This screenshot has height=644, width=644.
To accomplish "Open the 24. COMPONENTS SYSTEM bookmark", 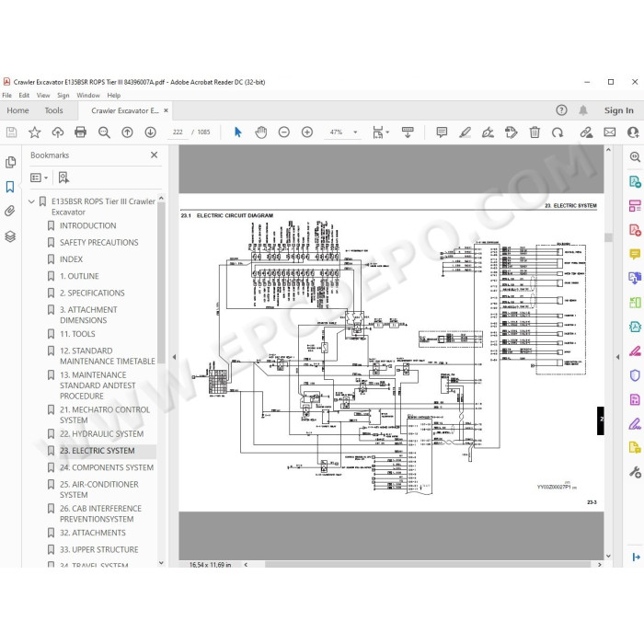I will (x=107, y=467).
